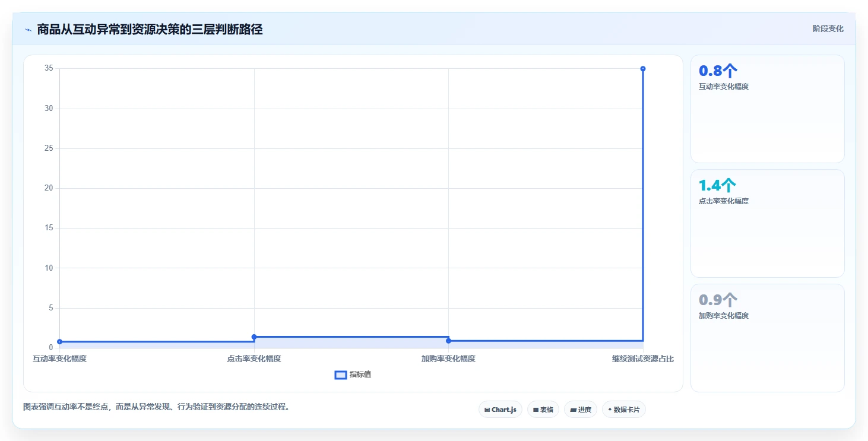Select the 数据卡片 tag

(x=624, y=410)
